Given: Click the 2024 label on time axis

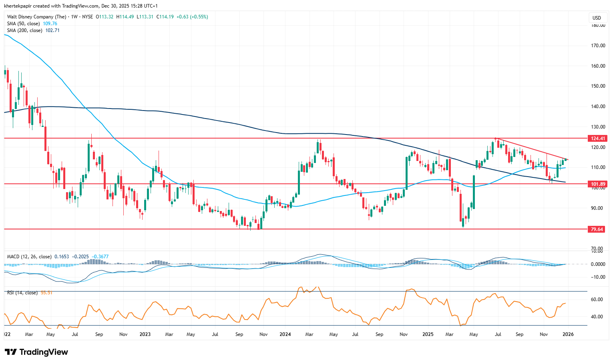Looking at the screenshot, I should (285, 334).
